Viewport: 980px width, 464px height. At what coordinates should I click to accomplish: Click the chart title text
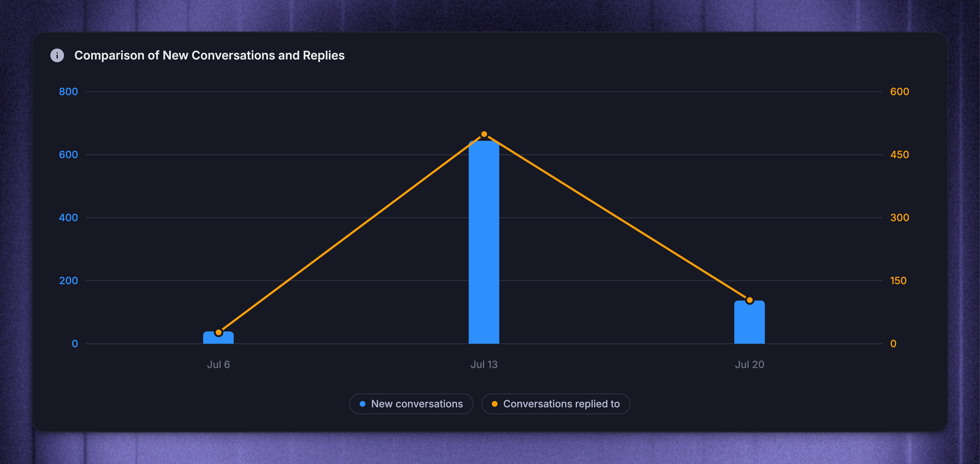(209, 56)
